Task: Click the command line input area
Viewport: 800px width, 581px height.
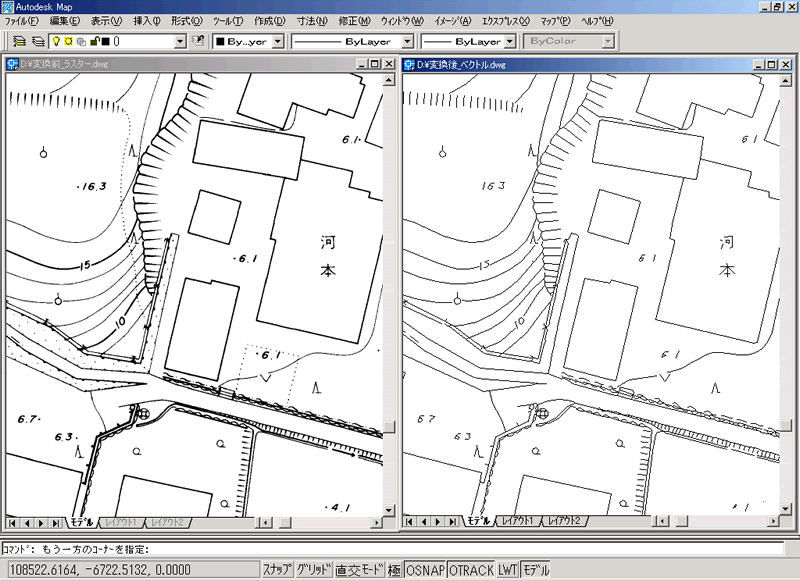Action: click(x=400, y=549)
